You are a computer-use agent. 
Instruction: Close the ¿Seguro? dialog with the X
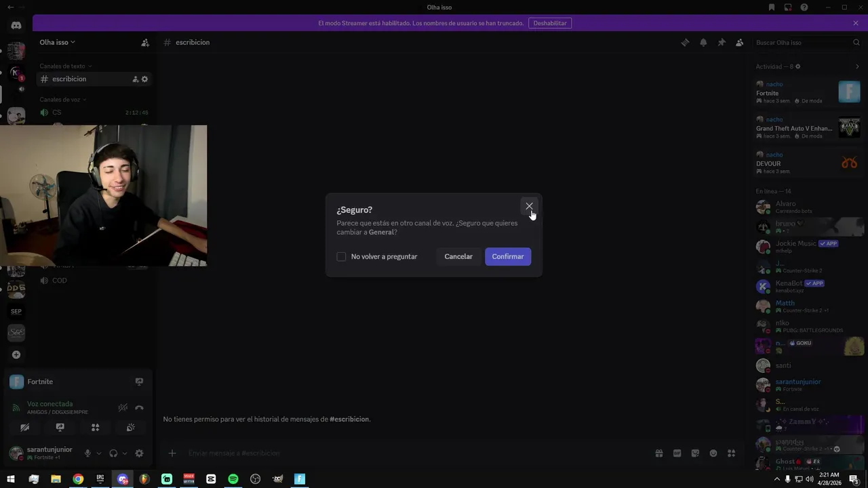click(529, 206)
